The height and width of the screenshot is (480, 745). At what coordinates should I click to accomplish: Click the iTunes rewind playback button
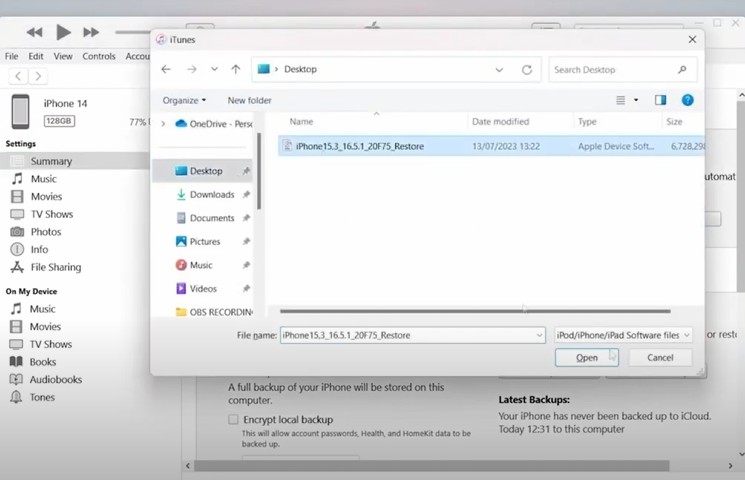34,32
